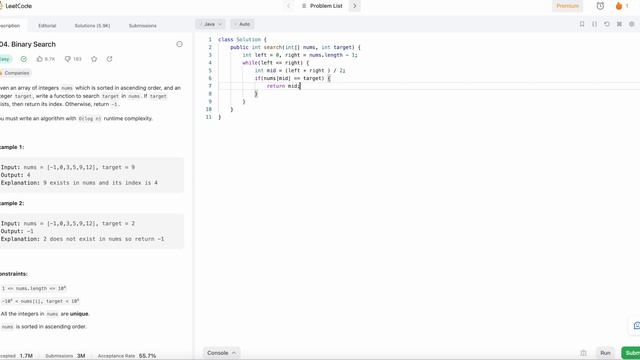The width and height of the screenshot is (640, 360).
Task: Open the comments speech-bubble icon
Action: (68, 59)
